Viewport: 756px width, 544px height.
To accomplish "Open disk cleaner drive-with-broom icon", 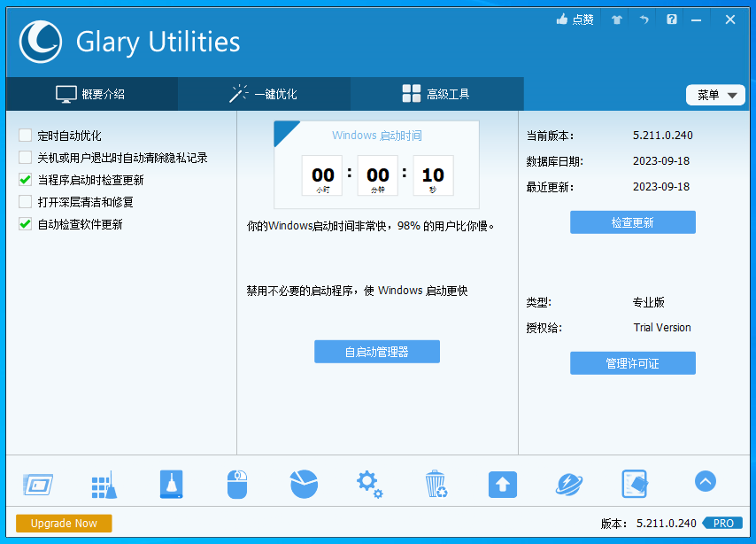I will (171, 485).
